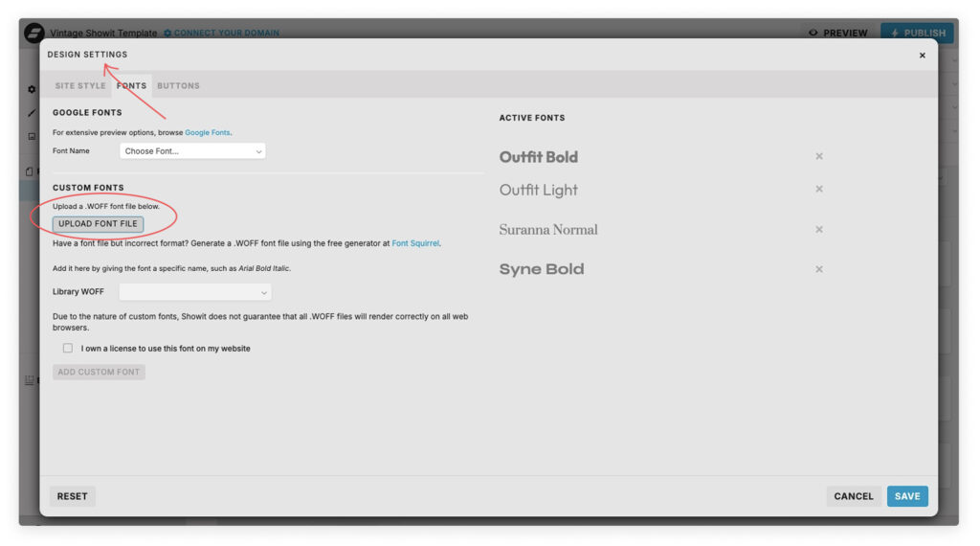Switch to the Buttons tab
The width and height of the screenshot is (980, 546).
click(178, 85)
